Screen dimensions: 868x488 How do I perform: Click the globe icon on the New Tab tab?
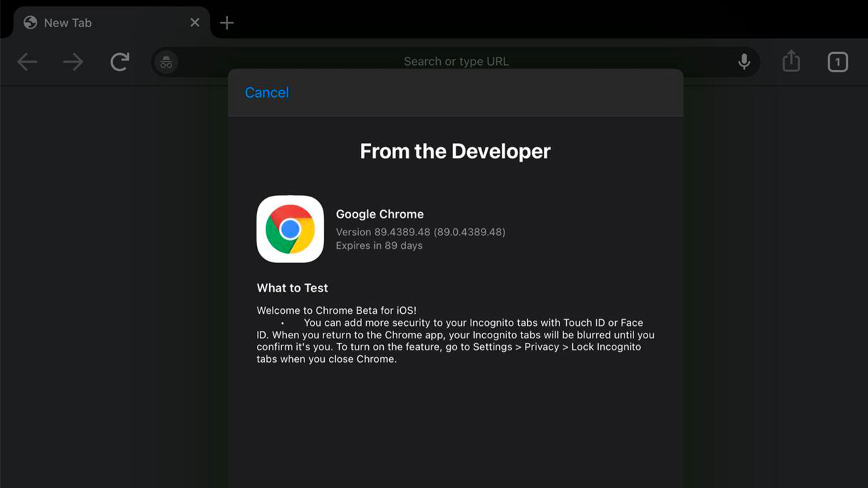[x=30, y=22]
